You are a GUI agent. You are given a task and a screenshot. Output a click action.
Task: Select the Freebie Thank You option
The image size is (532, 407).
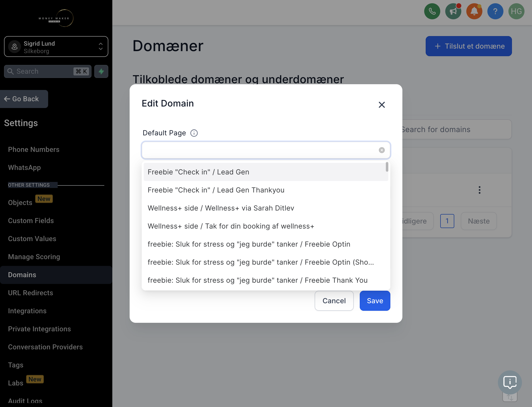pos(266,280)
